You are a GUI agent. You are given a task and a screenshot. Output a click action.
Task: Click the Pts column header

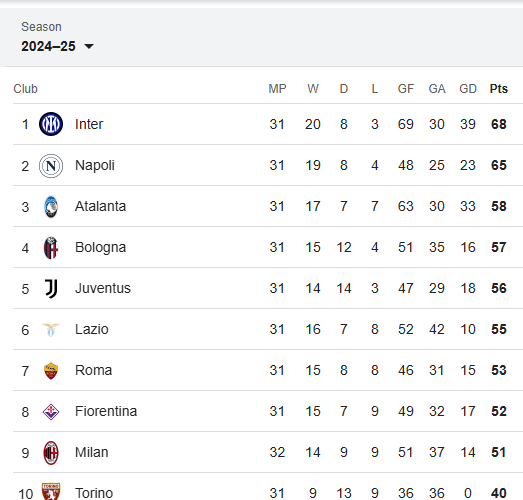click(x=499, y=89)
